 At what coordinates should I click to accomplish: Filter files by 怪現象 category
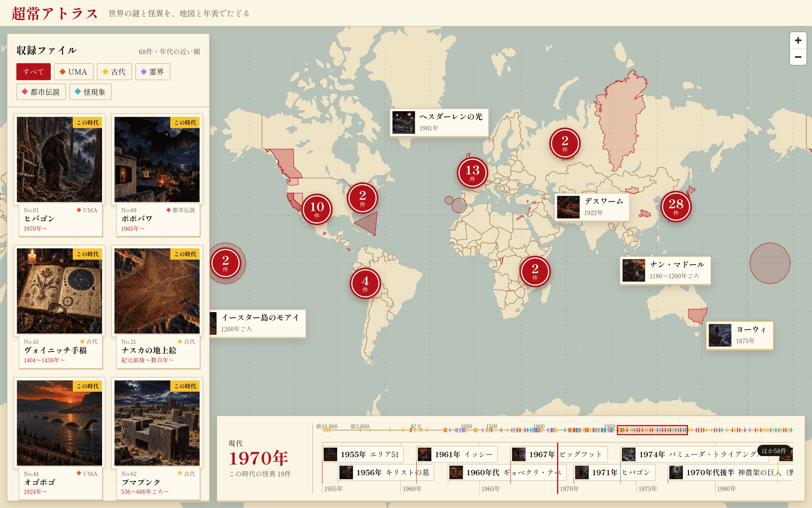[x=90, y=92]
